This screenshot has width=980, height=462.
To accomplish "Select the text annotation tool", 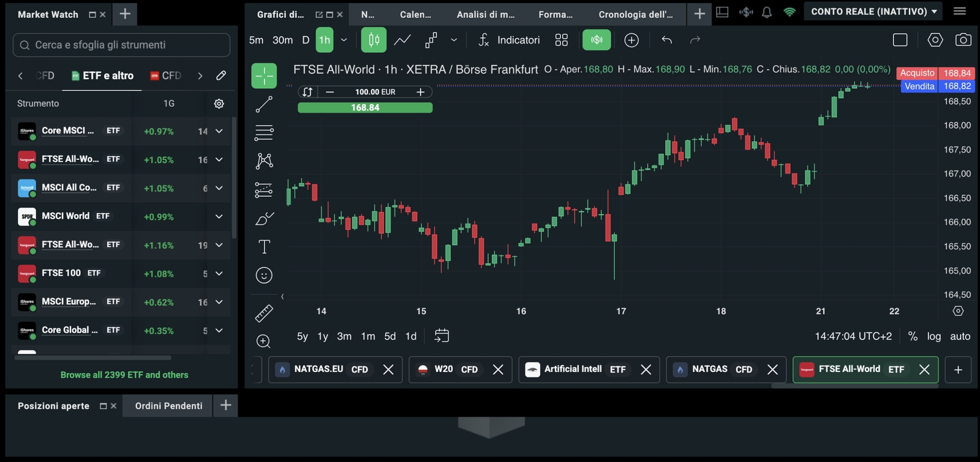I will (x=264, y=247).
